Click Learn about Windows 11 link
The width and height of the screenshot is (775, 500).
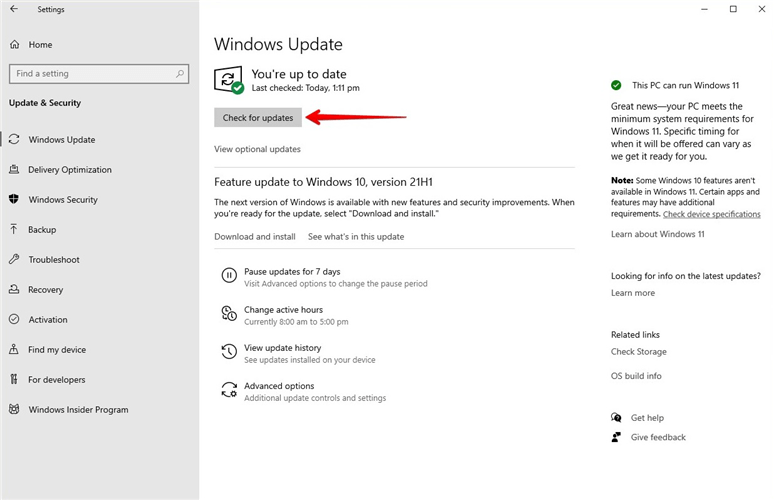point(657,234)
